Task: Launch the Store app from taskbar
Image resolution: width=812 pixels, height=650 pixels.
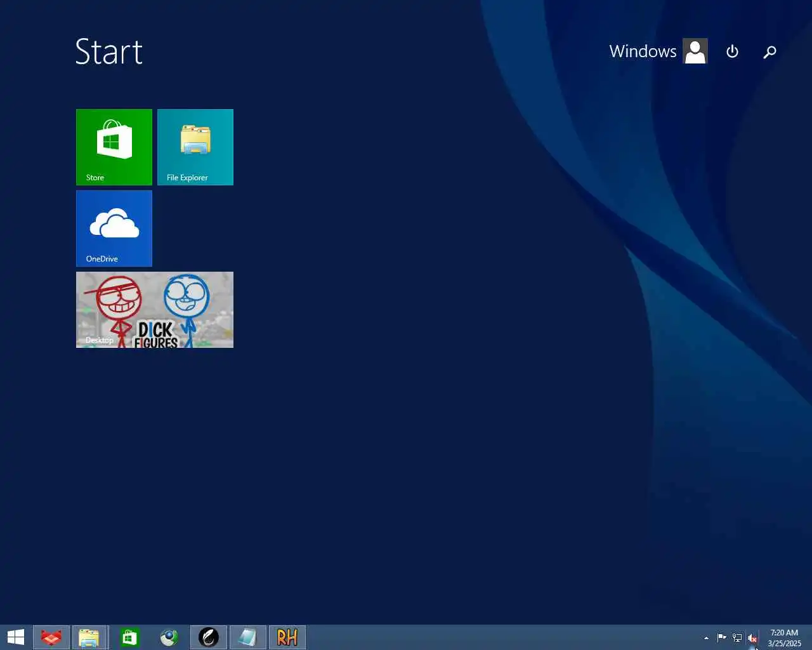Action: (129, 637)
